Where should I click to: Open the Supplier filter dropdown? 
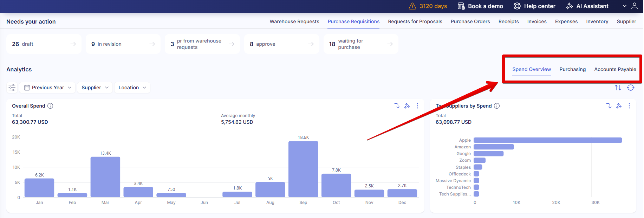click(x=95, y=88)
